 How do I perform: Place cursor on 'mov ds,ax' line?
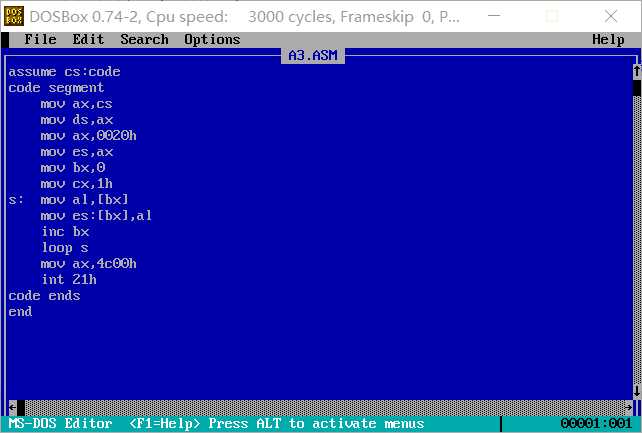(x=77, y=120)
